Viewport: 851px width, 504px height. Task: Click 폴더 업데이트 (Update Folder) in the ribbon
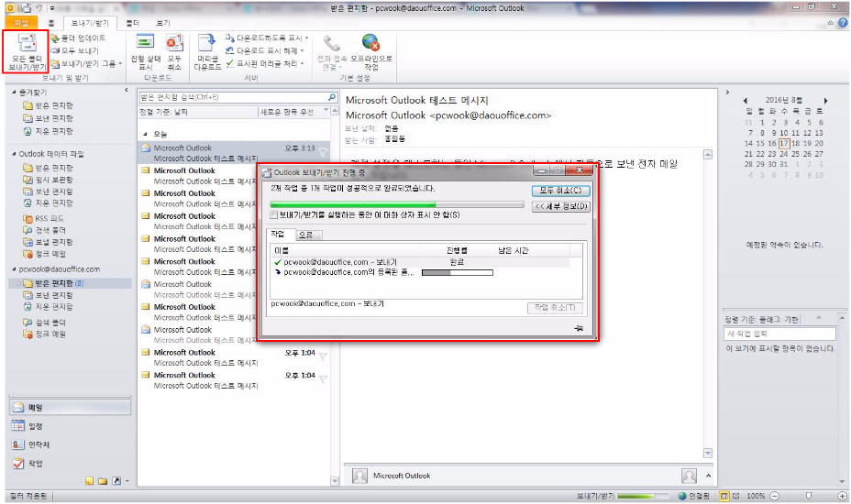[x=79, y=38]
